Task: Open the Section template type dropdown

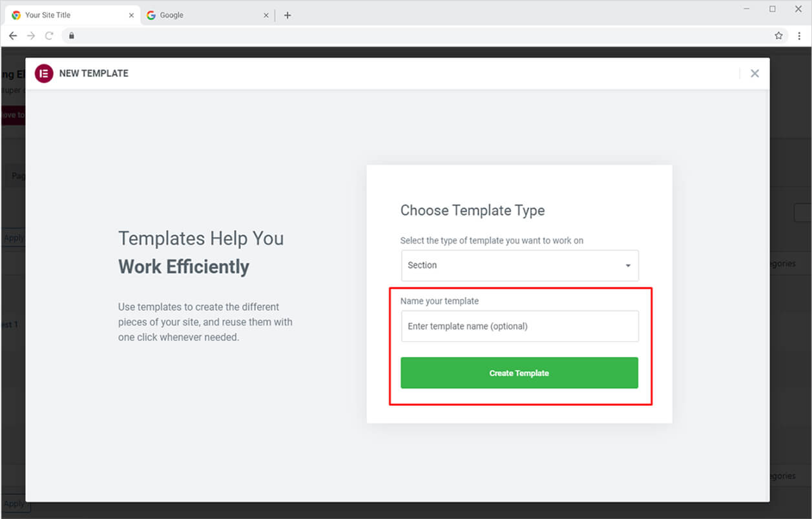Action: coord(519,265)
